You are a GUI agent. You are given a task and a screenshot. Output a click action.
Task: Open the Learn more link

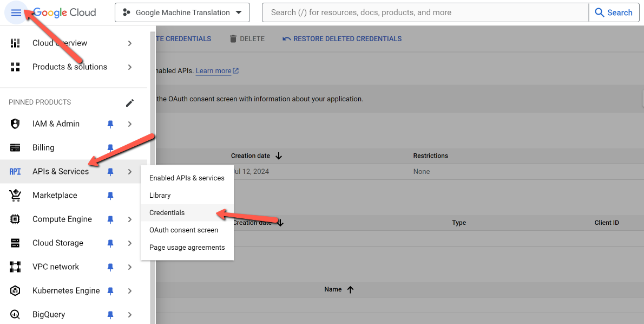217,71
